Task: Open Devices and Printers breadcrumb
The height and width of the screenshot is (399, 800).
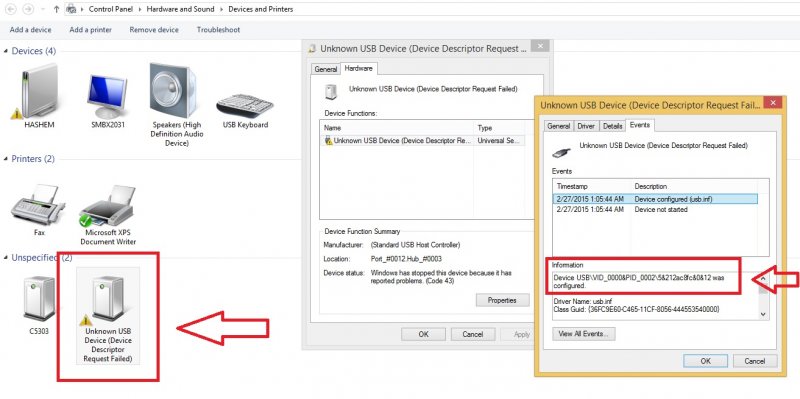Action: point(260,9)
